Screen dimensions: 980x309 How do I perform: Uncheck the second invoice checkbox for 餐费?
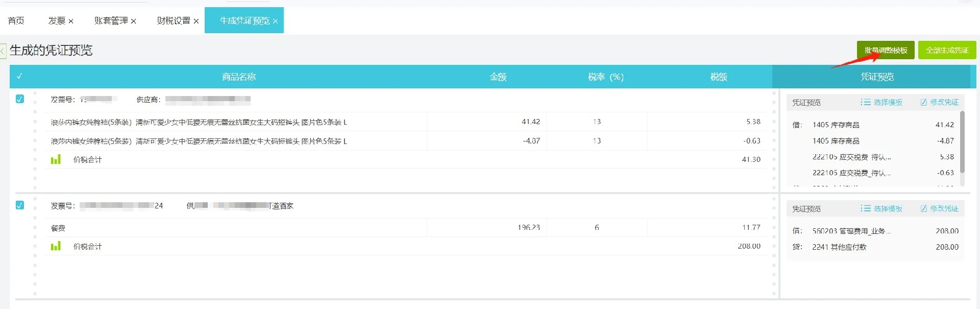[x=20, y=205]
